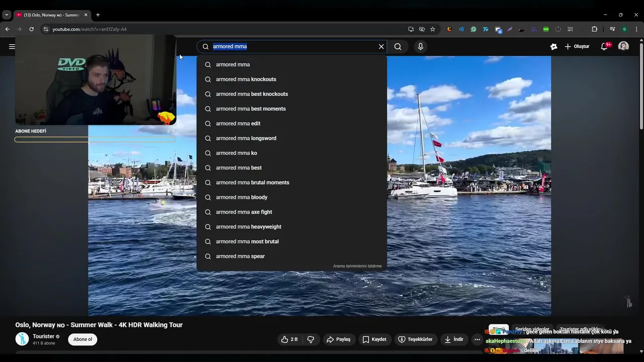Bookmark this page with the star
Viewport: 644px width, 362px height.
tap(433, 29)
